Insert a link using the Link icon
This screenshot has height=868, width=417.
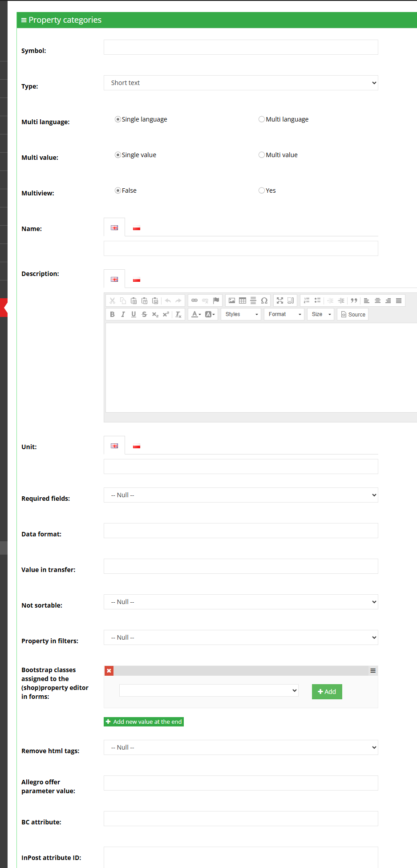pos(194,300)
